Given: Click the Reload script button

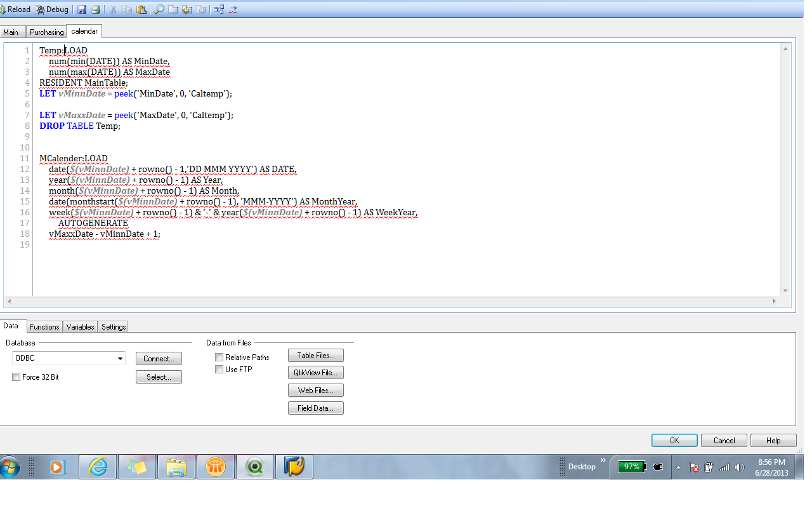Looking at the screenshot, I should point(16,10).
